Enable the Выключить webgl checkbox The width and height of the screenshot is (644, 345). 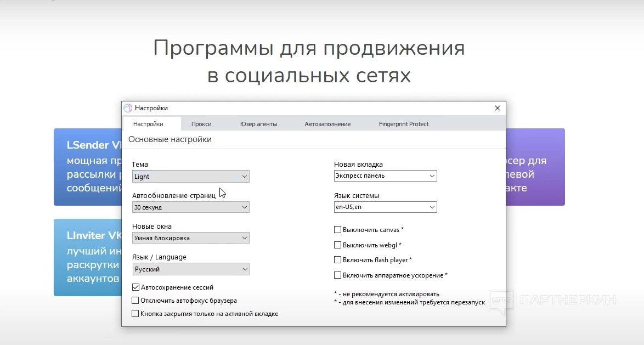338,245
